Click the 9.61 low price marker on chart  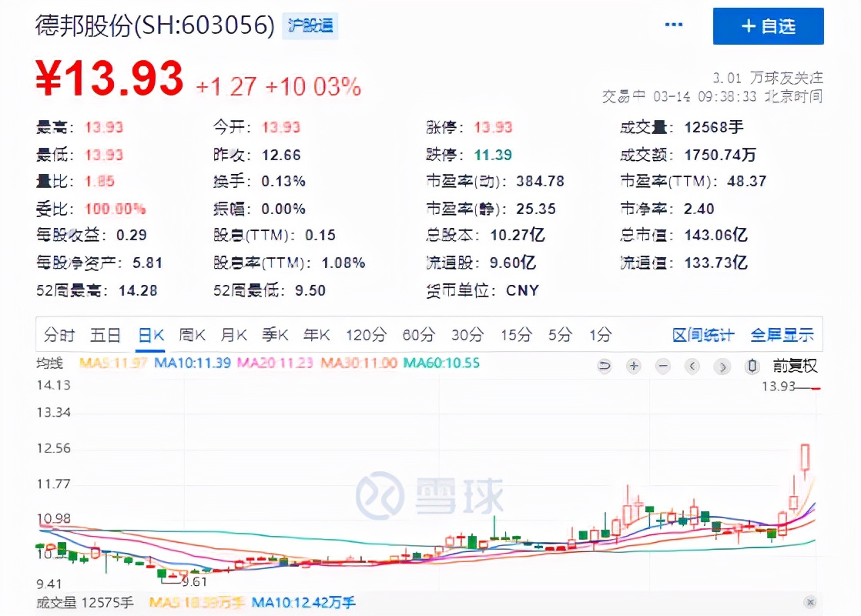pos(194,582)
